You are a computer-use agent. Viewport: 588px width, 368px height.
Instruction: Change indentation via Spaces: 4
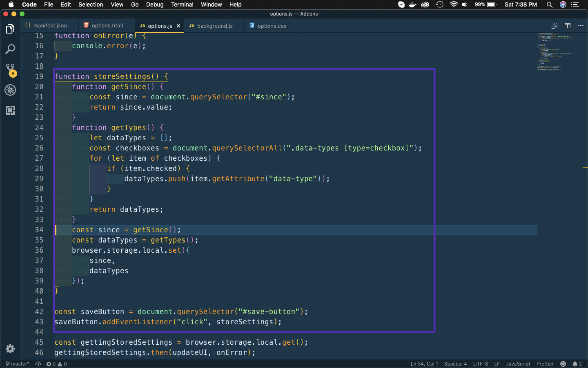tap(455, 364)
